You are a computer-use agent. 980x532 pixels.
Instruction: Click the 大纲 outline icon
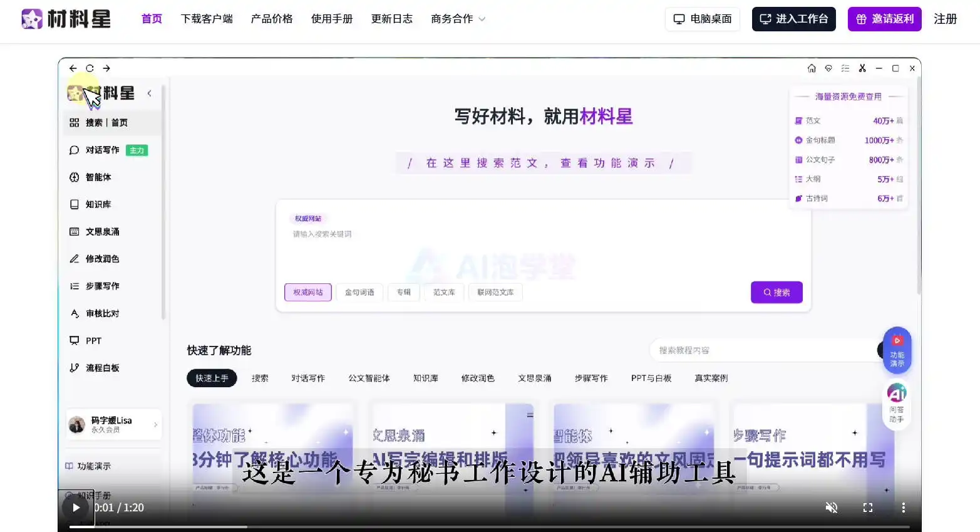(x=798, y=179)
